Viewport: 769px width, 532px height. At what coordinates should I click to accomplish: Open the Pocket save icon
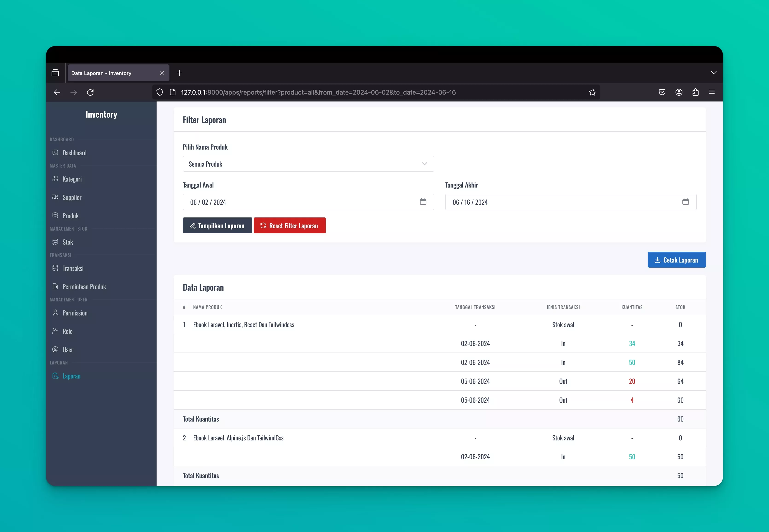662,92
